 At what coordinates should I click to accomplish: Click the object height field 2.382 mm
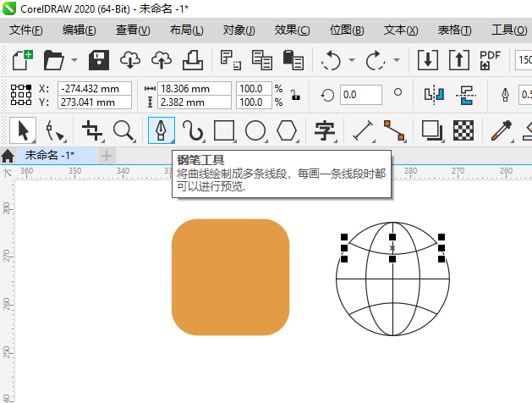[x=195, y=102]
